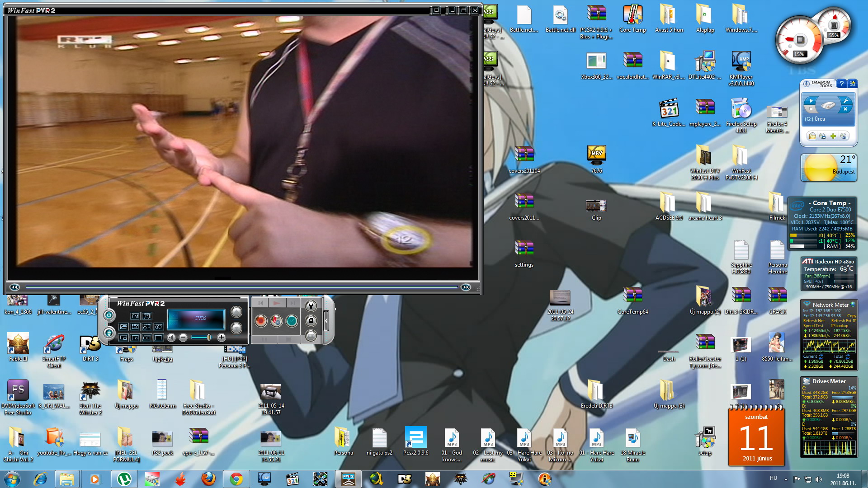Click Refresh Ext. IP in Network Meter
The height and width of the screenshot is (488, 868).
tap(844, 321)
